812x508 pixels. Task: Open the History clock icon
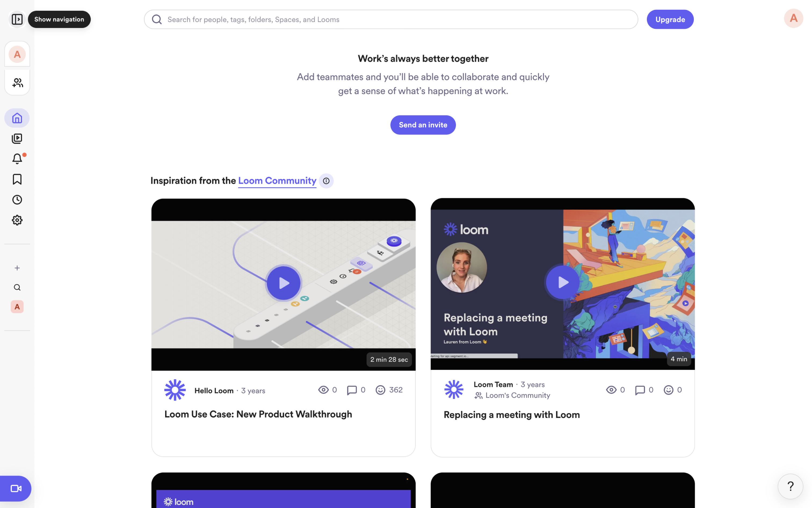point(17,200)
